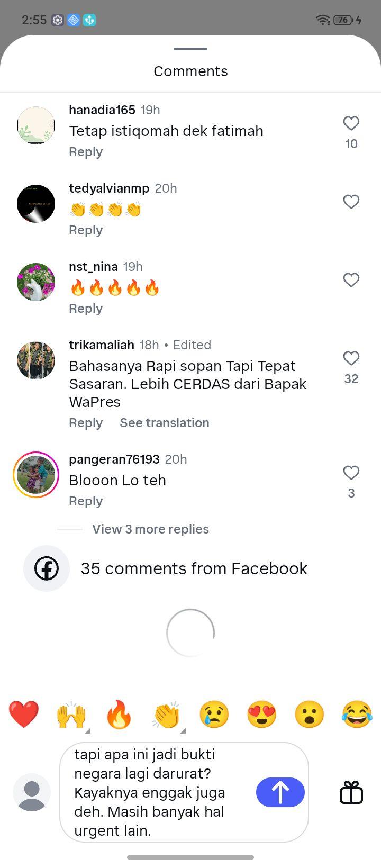Insert the red heart emoji

(x=24, y=714)
